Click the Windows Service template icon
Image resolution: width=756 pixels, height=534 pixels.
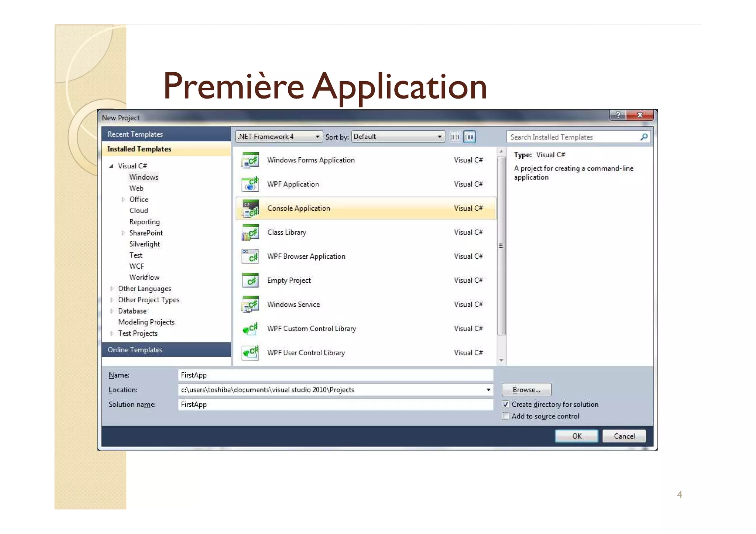click(x=250, y=304)
